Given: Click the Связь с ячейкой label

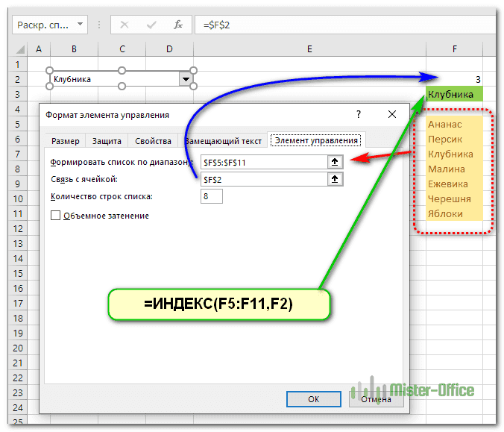Looking at the screenshot, I should [x=84, y=179].
